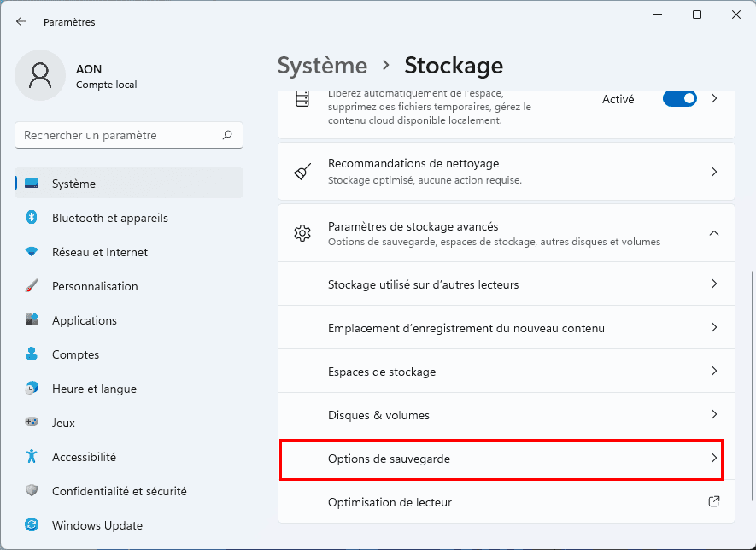Viewport: 756px width, 550px height.
Task: Open Options de sauvegarde entry
Action: point(501,459)
